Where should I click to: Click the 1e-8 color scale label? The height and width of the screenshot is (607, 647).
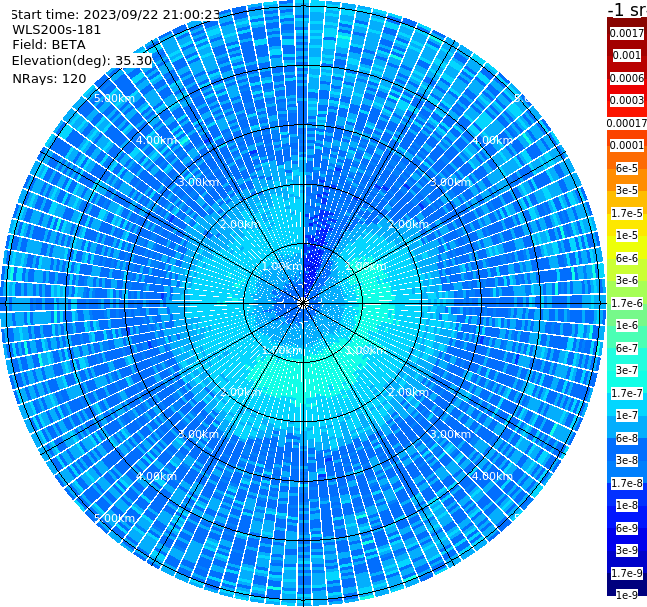(627, 505)
